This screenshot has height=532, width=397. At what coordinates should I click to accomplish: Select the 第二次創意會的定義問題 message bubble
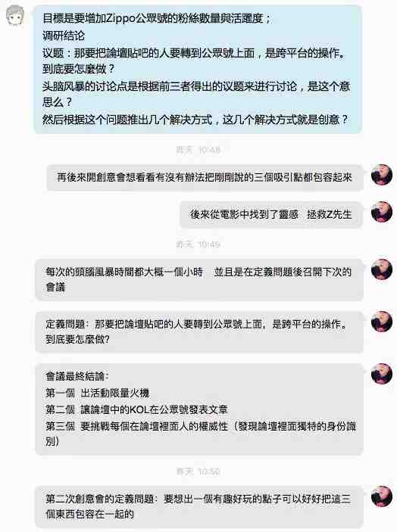[x=199, y=506]
